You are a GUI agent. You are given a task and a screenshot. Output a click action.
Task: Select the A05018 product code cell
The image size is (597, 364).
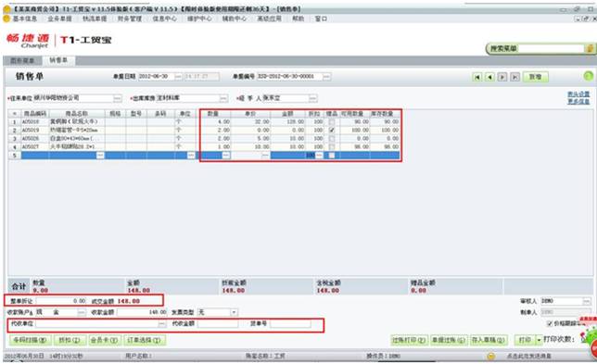click(34, 121)
